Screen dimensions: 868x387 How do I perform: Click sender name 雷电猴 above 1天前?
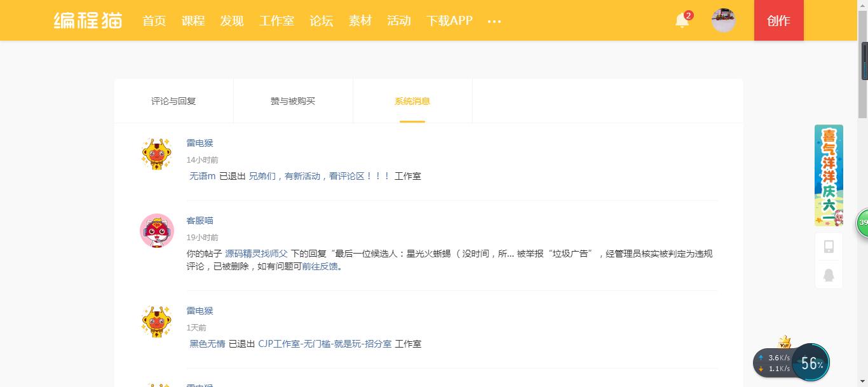click(200, 311)
